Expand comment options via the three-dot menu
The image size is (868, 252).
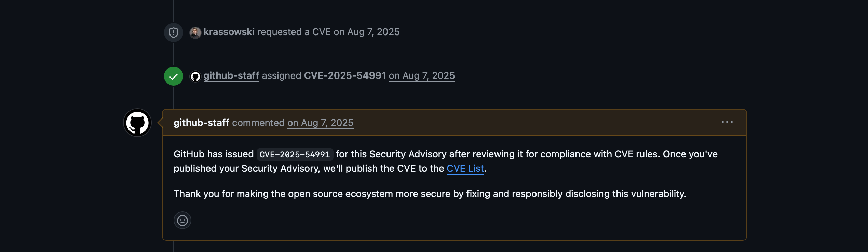point(727,122)
